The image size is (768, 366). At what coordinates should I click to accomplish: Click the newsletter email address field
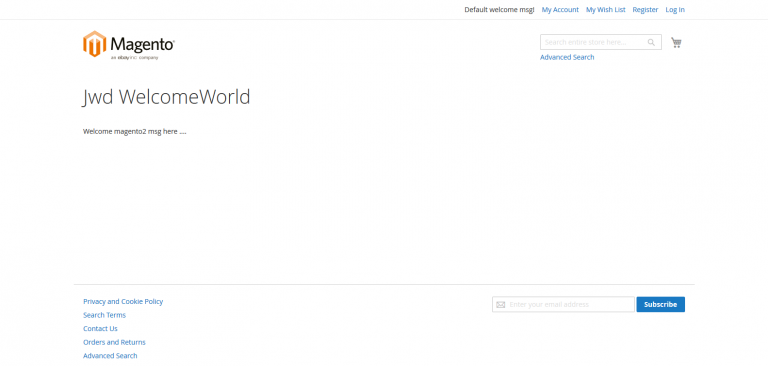tap(563, 304)
